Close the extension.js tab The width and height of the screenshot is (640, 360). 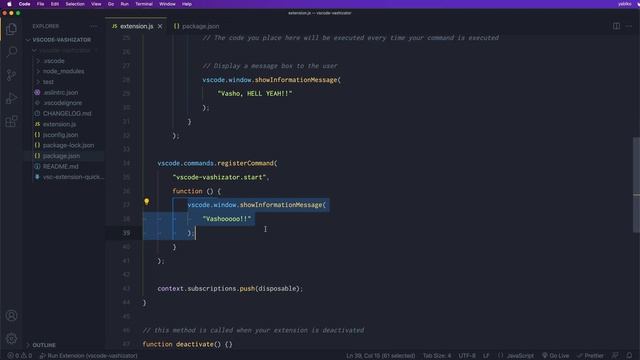[160, 26]
